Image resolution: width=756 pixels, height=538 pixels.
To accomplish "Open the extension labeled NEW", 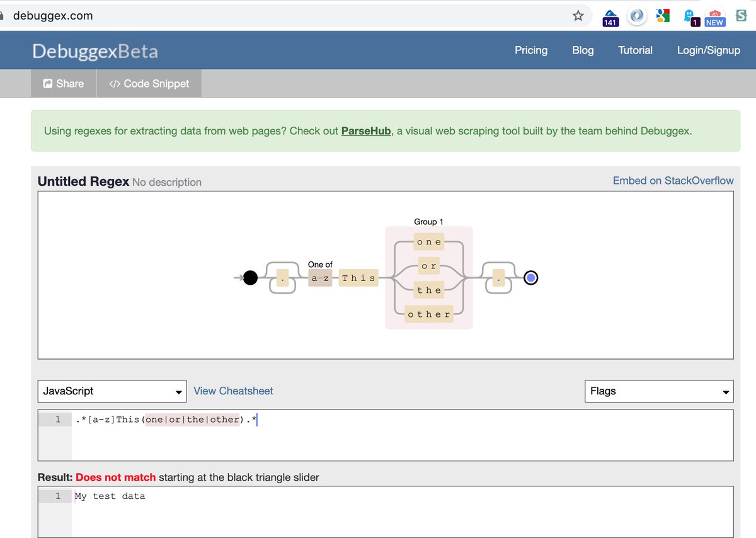I will 714,18.
